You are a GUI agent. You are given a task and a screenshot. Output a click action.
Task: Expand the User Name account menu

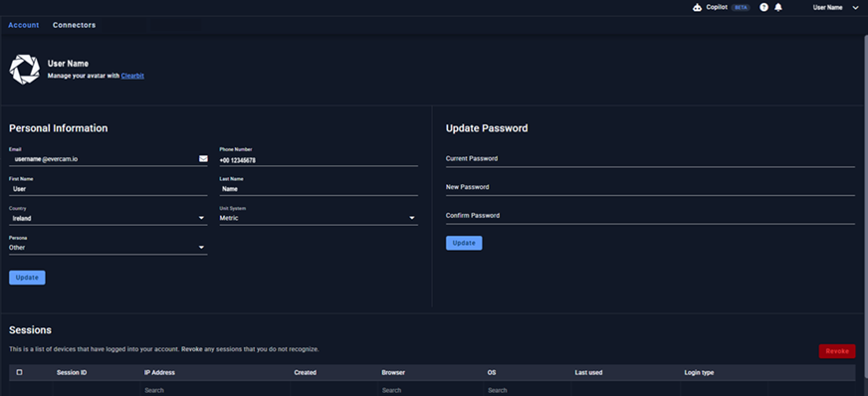[x=835, y=8]
